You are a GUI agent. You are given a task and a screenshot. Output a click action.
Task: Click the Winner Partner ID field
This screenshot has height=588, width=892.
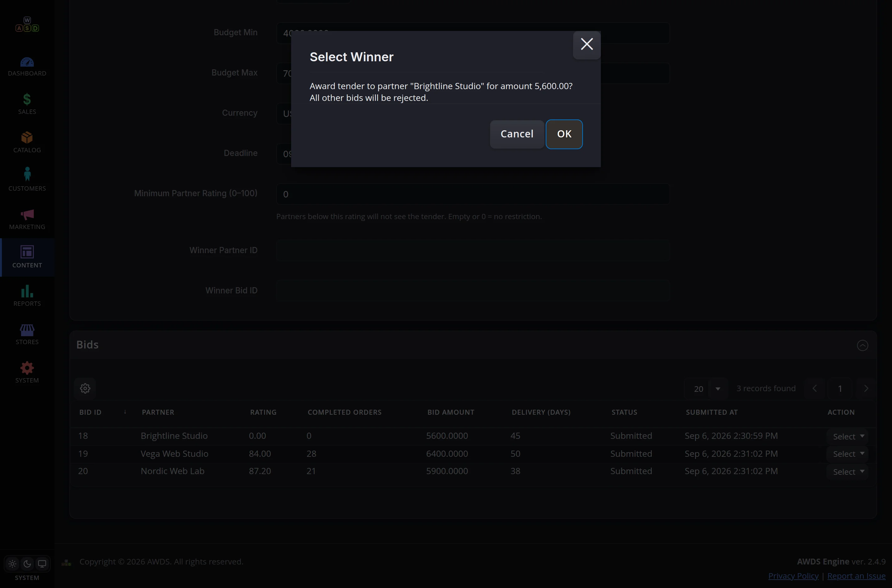[x=473, y=250]
